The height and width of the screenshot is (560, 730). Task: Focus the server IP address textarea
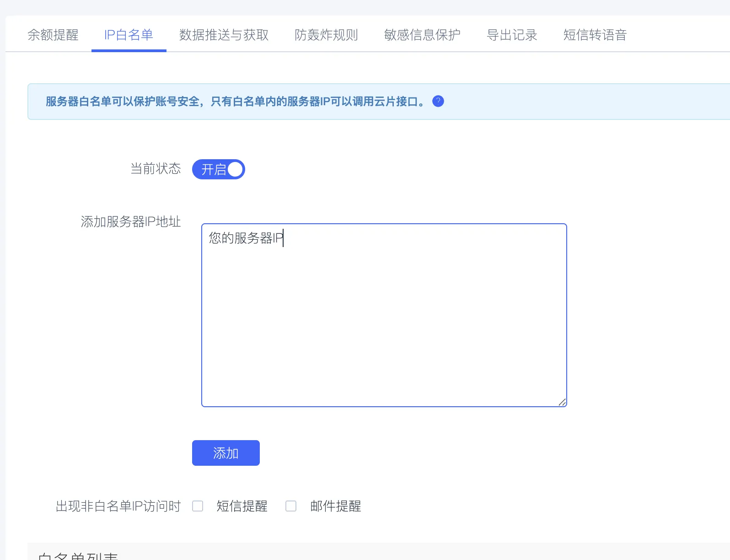point(384,315)
